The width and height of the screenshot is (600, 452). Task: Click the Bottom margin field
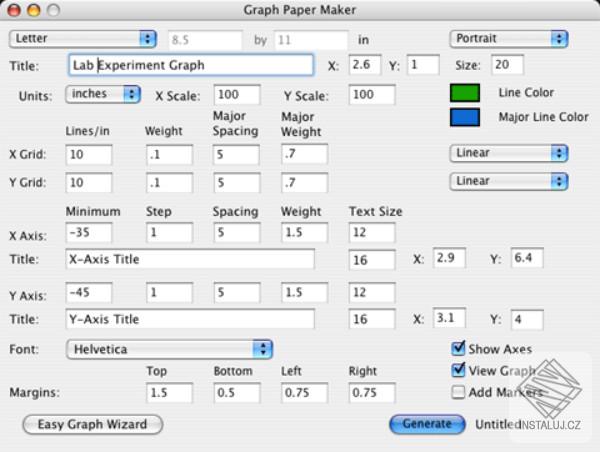pos(237,393)
